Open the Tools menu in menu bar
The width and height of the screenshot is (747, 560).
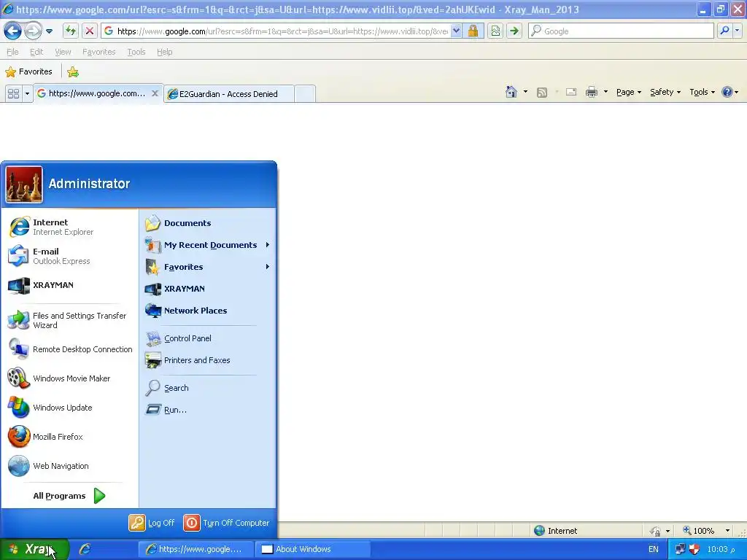tap(136, 52)
